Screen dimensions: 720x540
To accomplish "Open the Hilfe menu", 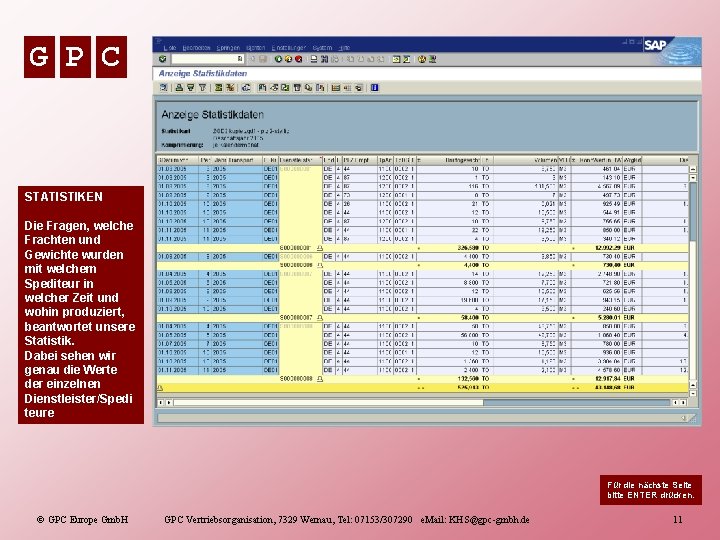I will point(344,48).
